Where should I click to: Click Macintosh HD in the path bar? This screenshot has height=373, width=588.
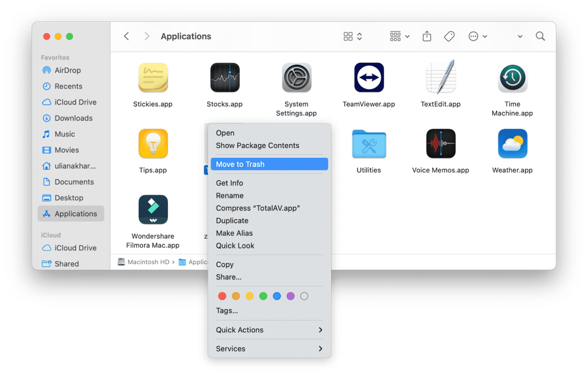click(144, 262)
